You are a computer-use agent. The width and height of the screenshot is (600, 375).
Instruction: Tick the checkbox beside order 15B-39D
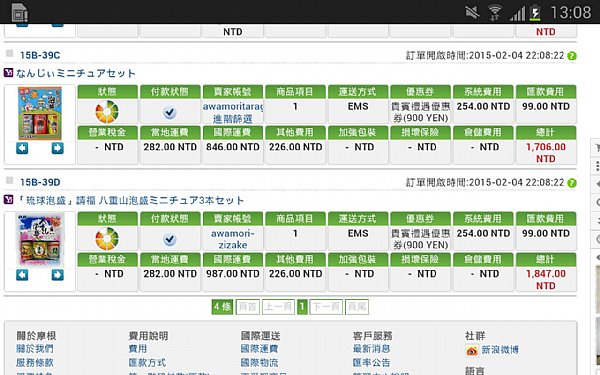[10, 180]
